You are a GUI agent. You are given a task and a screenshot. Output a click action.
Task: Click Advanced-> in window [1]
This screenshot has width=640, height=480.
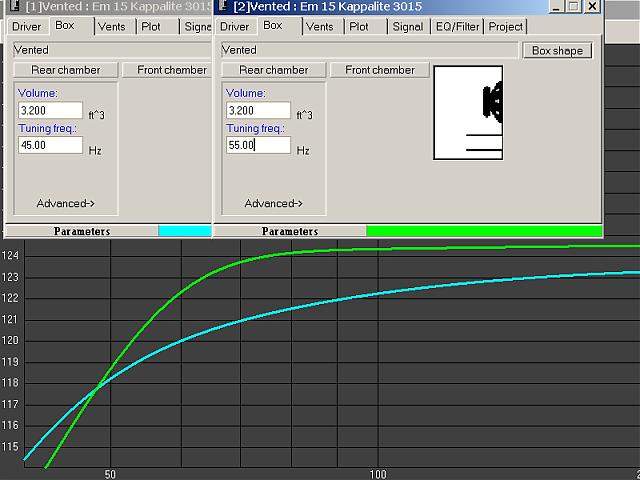(x=66, y=203)
